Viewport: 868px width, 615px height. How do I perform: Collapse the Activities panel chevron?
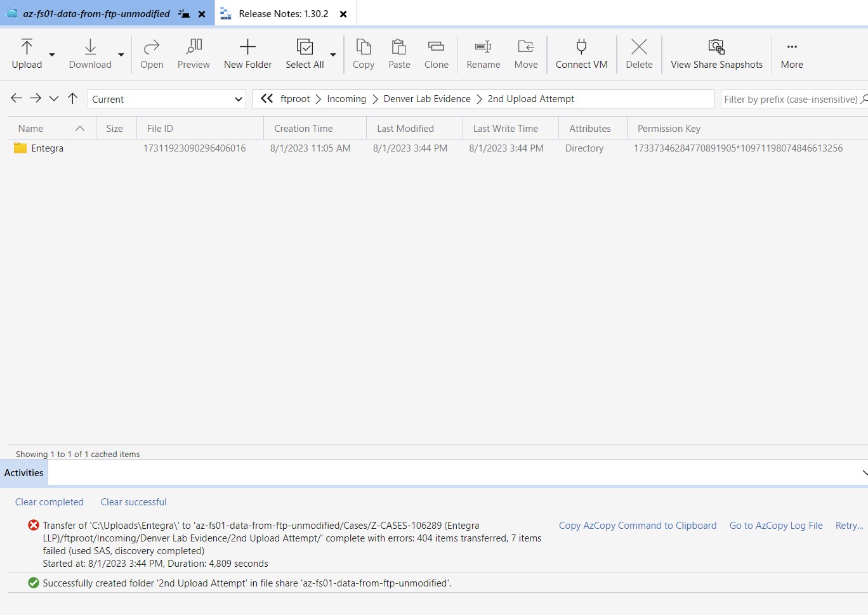[864, 472]
